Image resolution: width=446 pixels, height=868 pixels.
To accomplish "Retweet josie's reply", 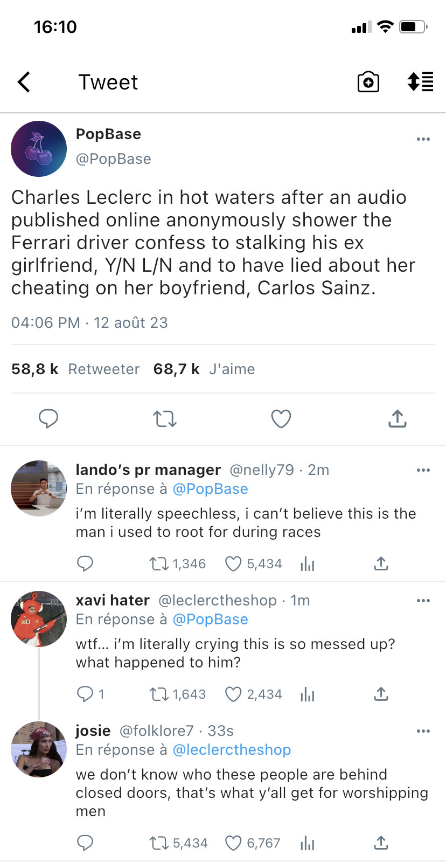I will [159, 843].
